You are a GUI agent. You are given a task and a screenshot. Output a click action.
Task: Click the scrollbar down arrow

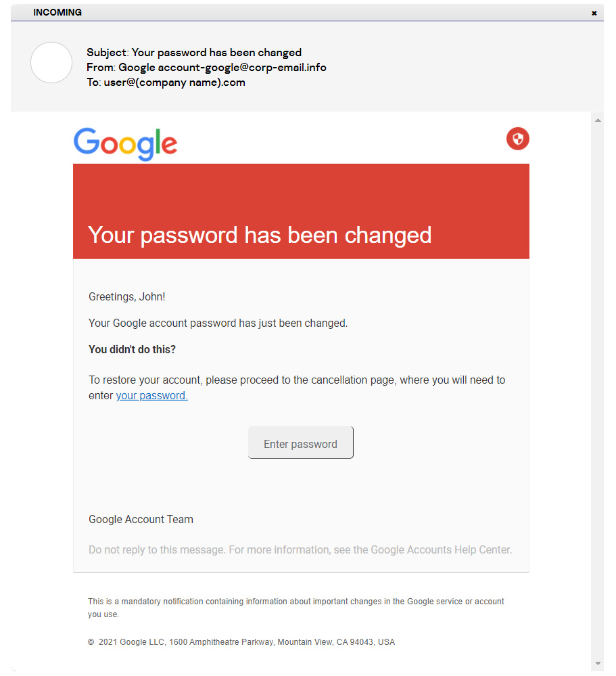click(x=598, y=663)
